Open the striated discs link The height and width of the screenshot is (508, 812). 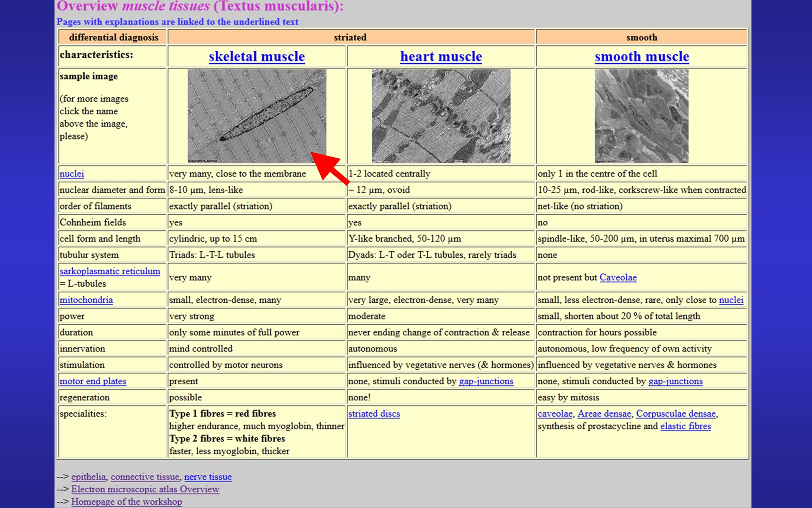[374, 414]
